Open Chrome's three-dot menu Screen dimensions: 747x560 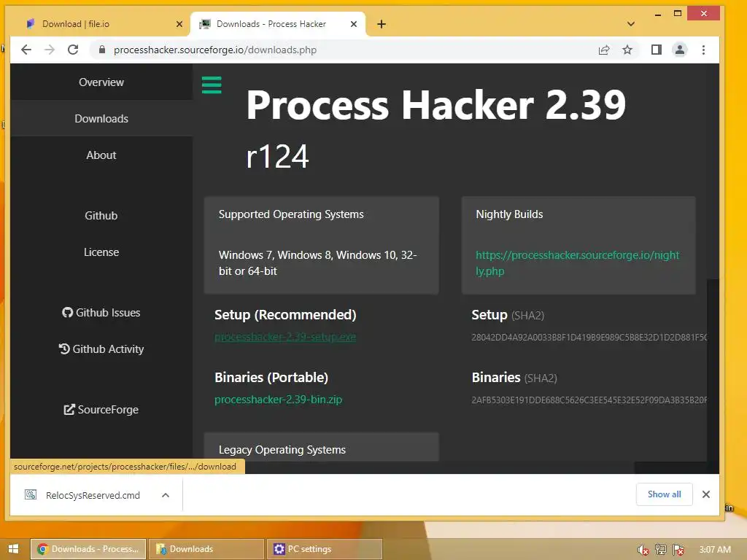click(x=704, y=50)
